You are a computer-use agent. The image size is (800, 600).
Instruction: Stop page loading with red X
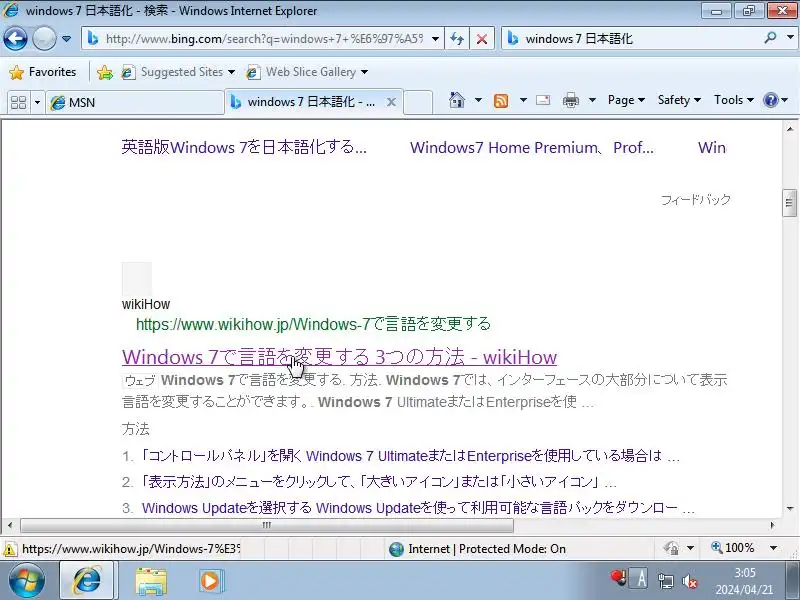click(x=481, y=39)
